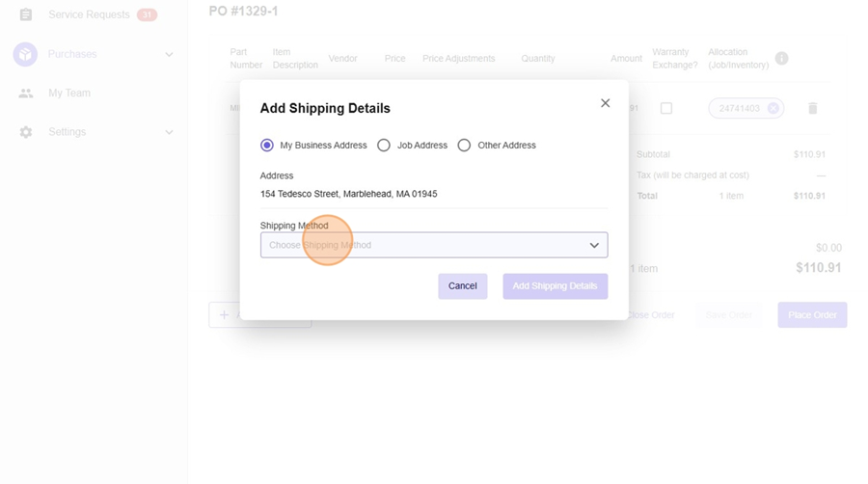Click the Purchases box icon
This screenshot has width=868, height=484.
tap(26, 54)
